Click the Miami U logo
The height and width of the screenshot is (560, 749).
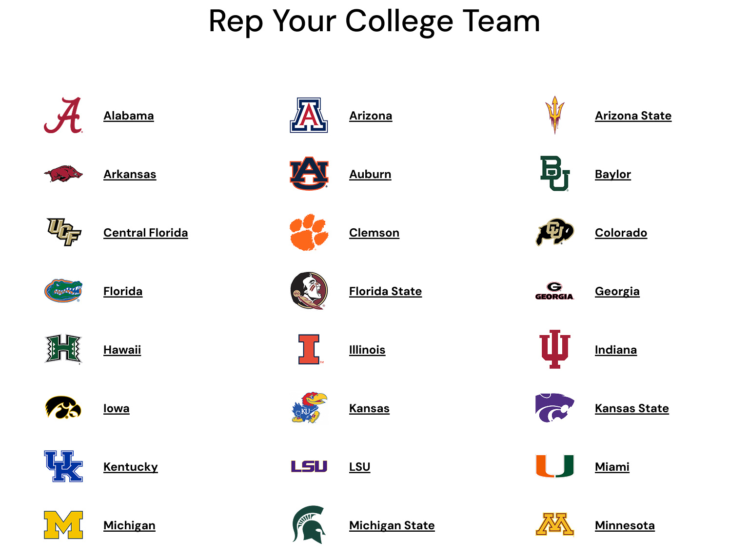pos(555,467)
